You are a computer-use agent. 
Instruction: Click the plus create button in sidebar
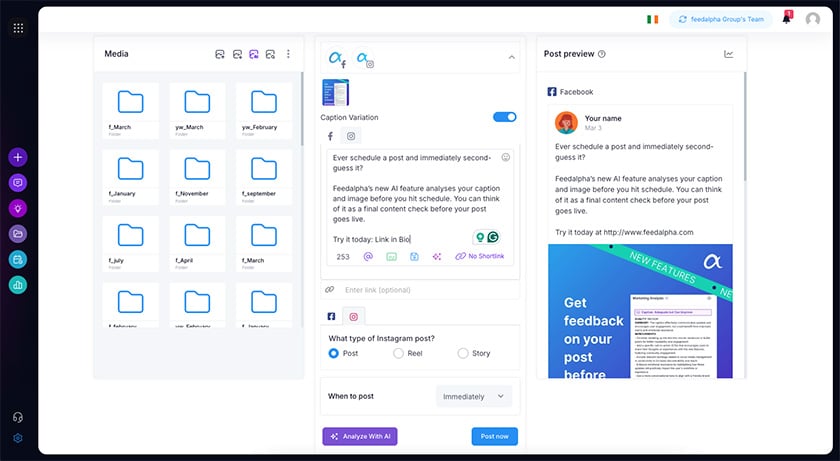[x=18, y=157]
